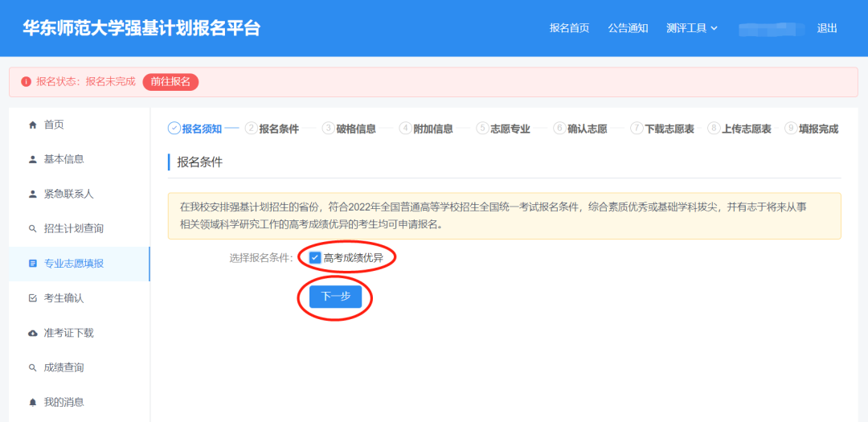
Task: Click the magnifier icon beside 成绩查询
Action: (33, 367)
